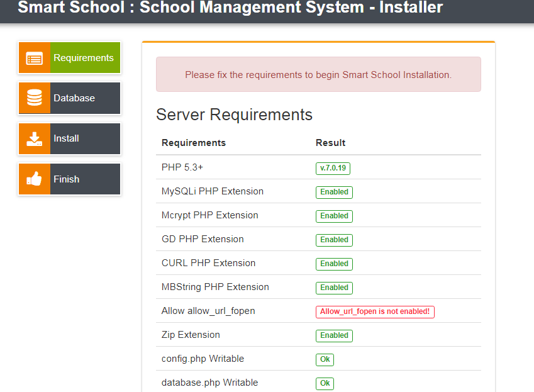Click Enabled badge for Mcrypt PHP Extension
This screenshot has height=392, width=534.
(334, 216)
